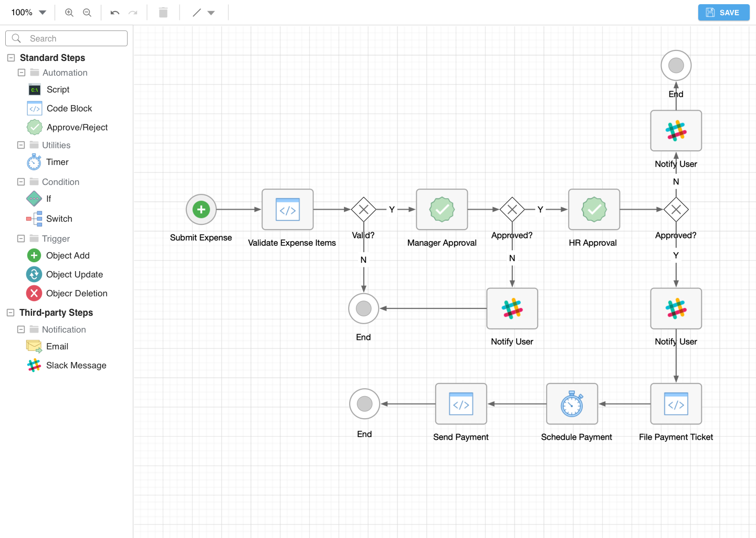Save the workflow
The height and width of the screenshot is (538, 756).
coord(723,12)
